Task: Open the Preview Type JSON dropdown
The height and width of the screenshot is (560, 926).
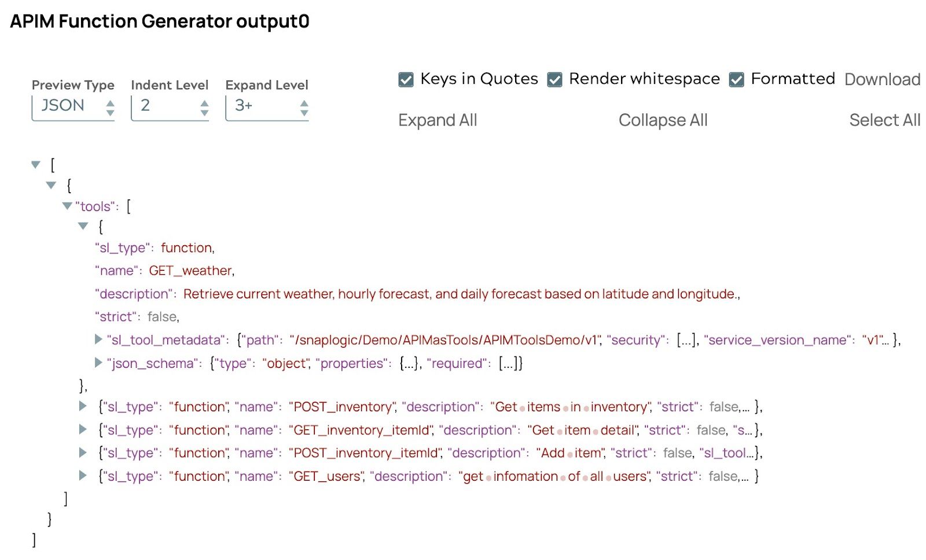Action: 73,106
